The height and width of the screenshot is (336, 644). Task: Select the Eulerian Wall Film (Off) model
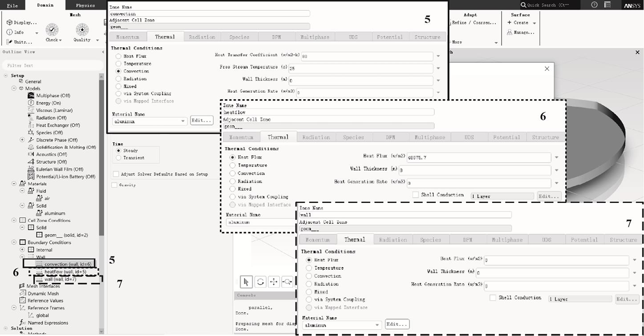point(56,169)
